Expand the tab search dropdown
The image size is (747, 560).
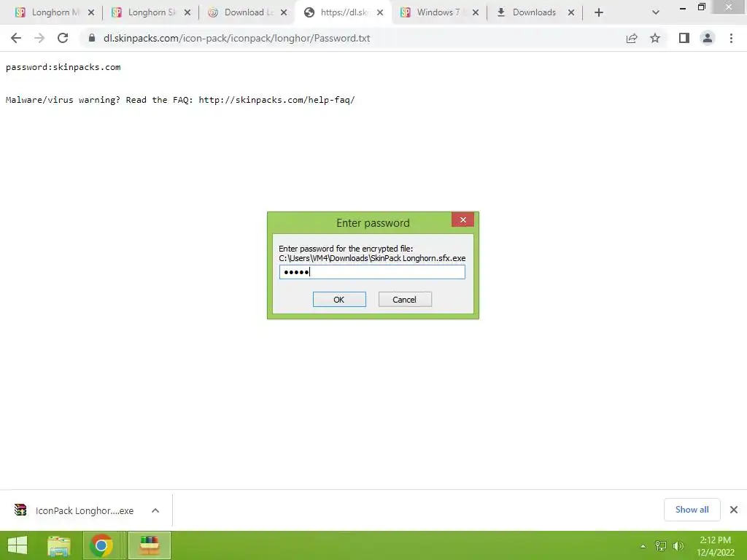pyautogui.click(x=656, y=12)
